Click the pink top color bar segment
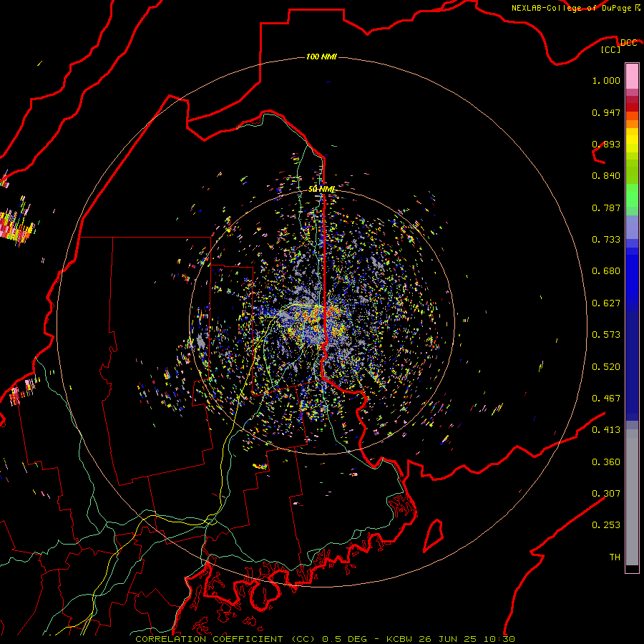Screen dimensions: 644x644 click(x=632, y=77)
